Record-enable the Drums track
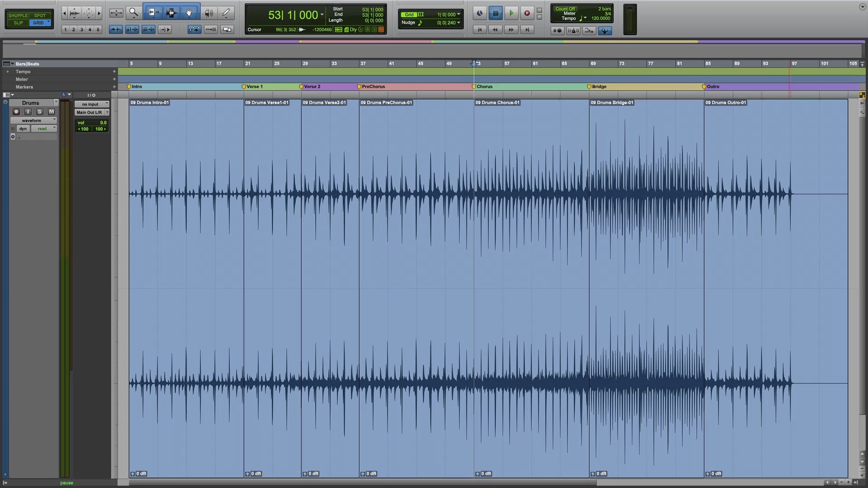 16,112
